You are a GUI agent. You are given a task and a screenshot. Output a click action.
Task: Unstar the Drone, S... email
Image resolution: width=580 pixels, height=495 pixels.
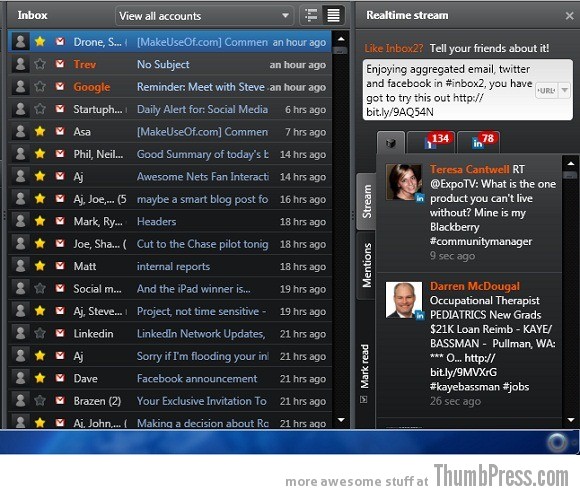point(40,41)
